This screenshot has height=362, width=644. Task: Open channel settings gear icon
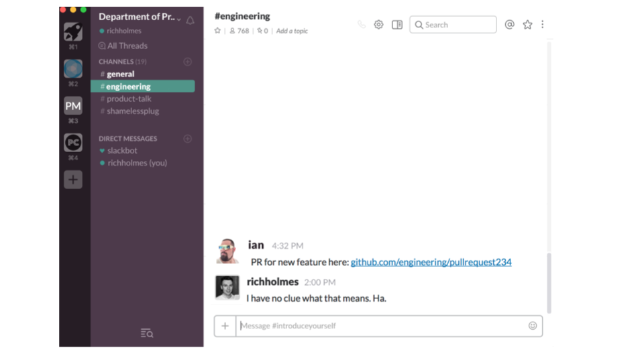[x=378, y=25]
